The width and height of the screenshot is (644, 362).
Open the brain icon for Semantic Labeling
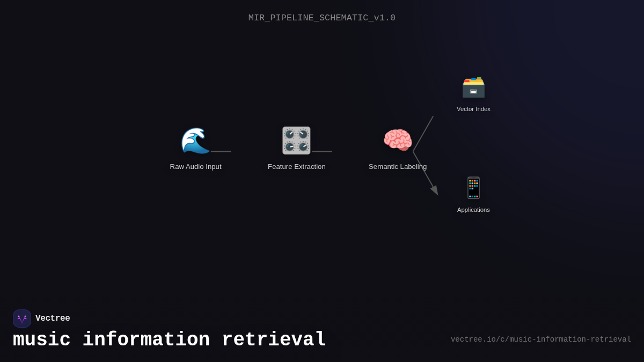tap(397, 139)
